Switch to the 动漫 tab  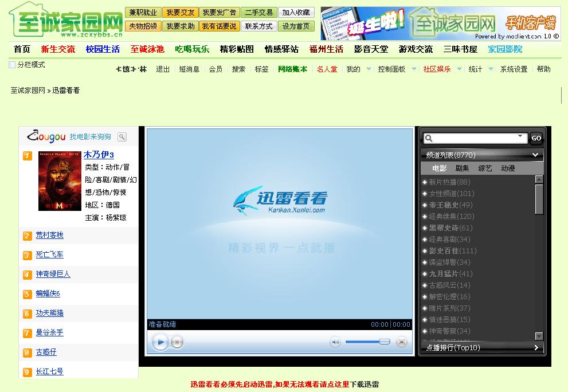pos(508,168)
